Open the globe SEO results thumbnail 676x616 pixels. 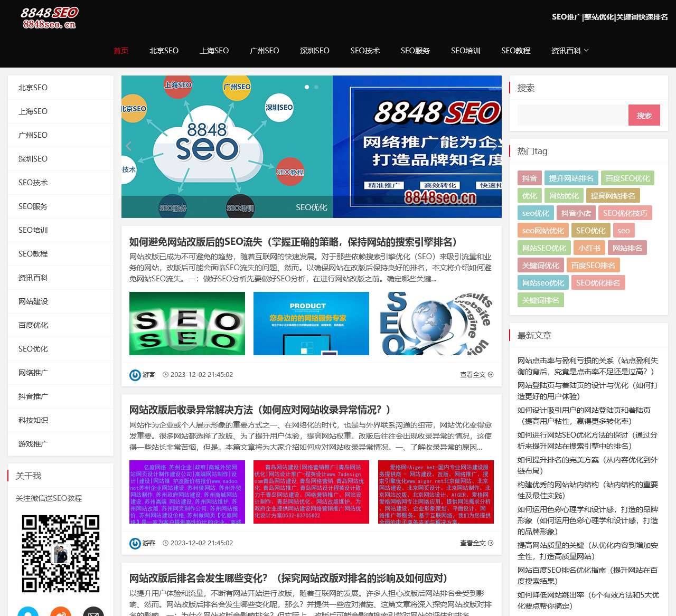436,324
